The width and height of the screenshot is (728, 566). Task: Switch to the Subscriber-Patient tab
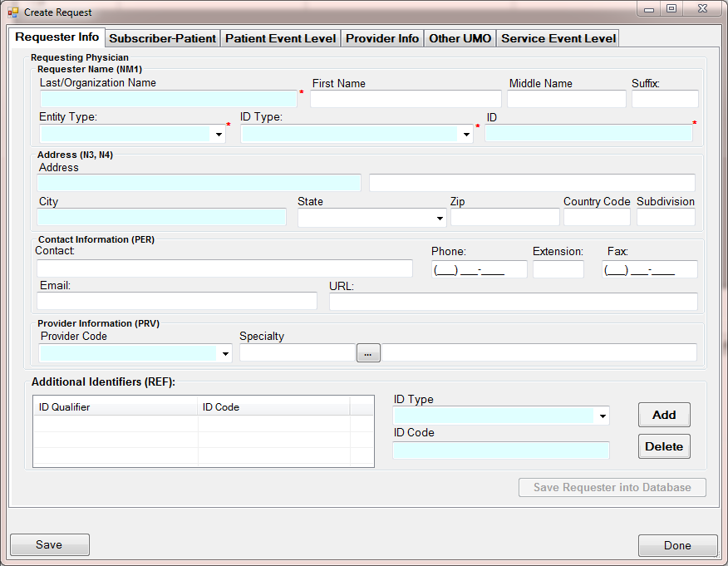tap(163, 38)
